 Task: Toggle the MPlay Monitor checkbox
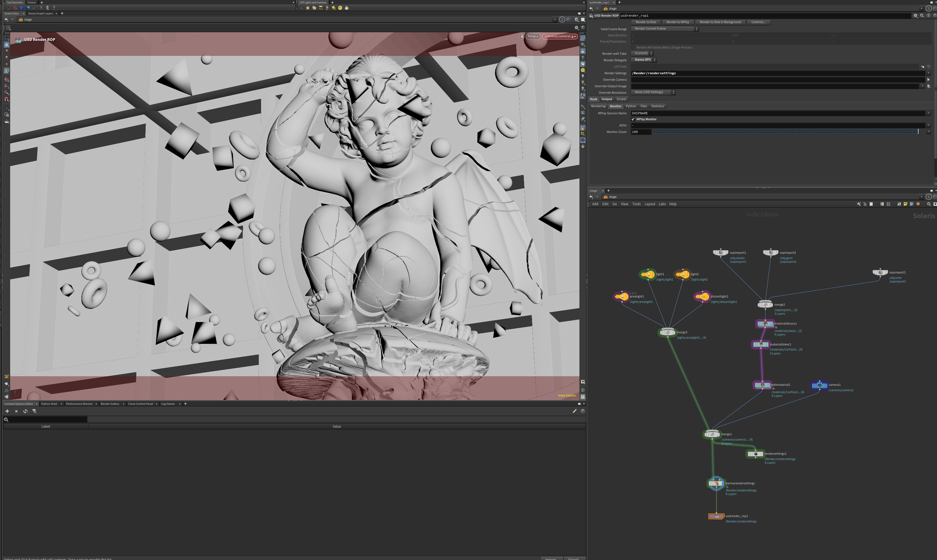coord(633,119)
